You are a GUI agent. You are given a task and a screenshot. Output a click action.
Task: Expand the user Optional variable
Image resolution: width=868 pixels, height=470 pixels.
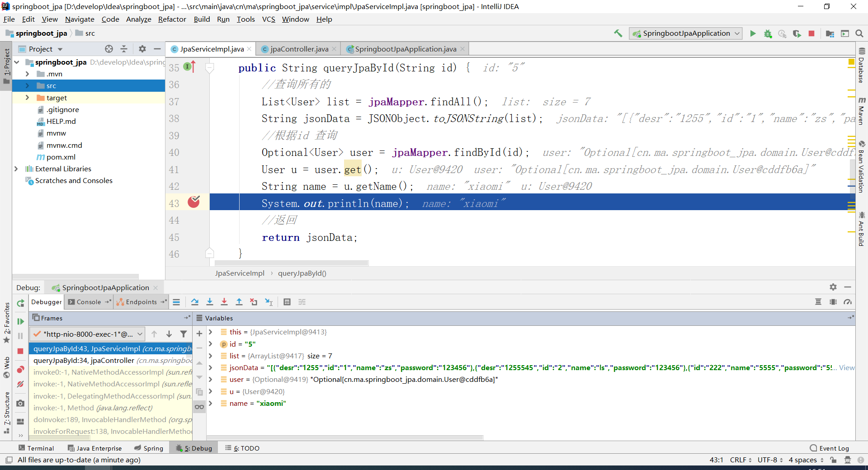click(x=210, y=379)
